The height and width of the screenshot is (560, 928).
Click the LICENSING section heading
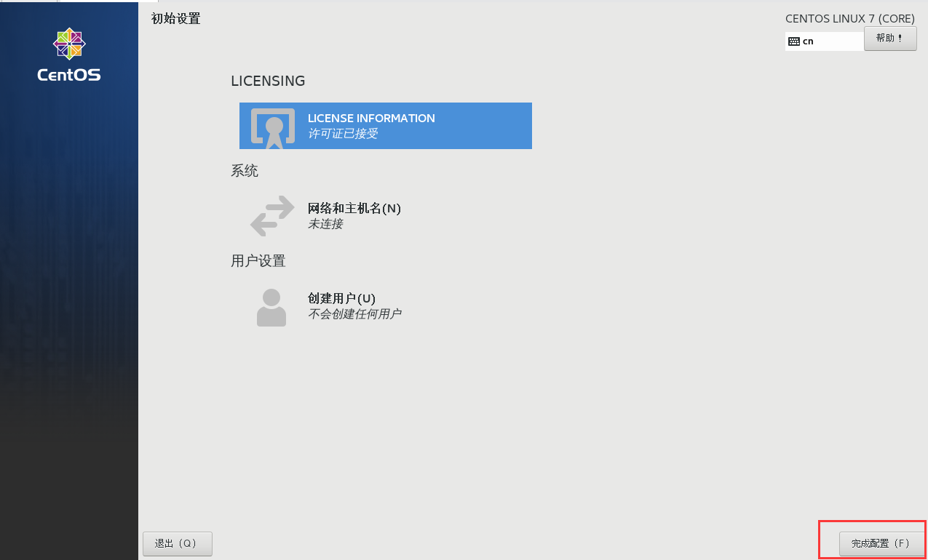[x=268, y=81]
